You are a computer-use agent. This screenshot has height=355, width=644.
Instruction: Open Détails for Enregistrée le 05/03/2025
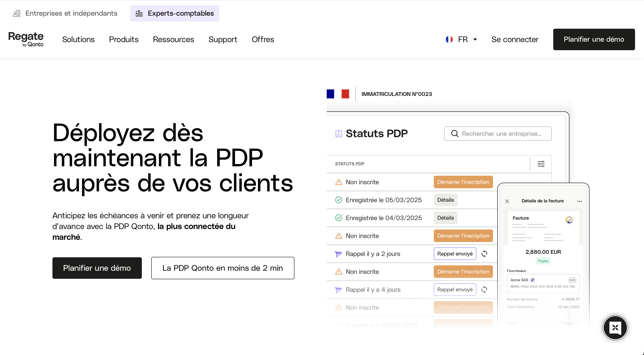[x=445, y=200]
